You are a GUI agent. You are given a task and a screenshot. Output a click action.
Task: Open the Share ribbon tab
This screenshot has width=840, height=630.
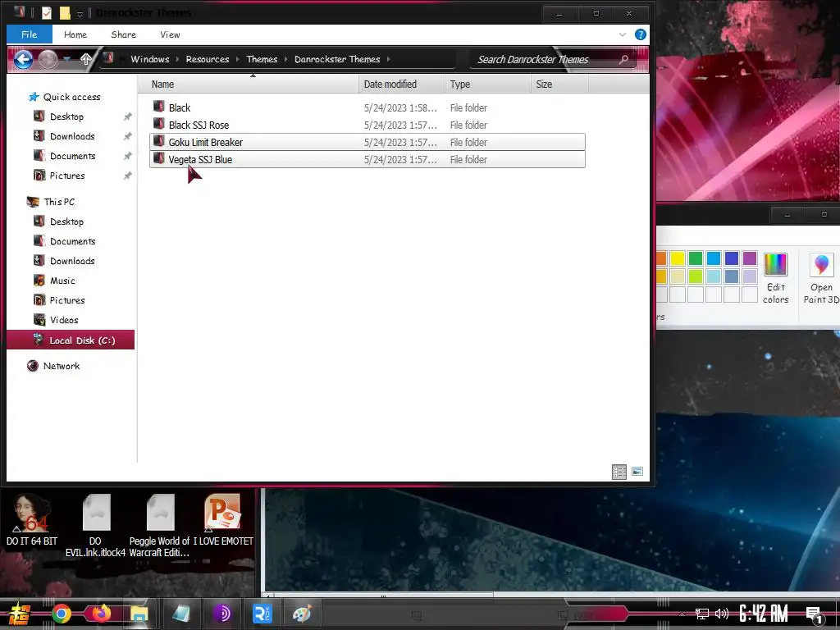[124, 34]
